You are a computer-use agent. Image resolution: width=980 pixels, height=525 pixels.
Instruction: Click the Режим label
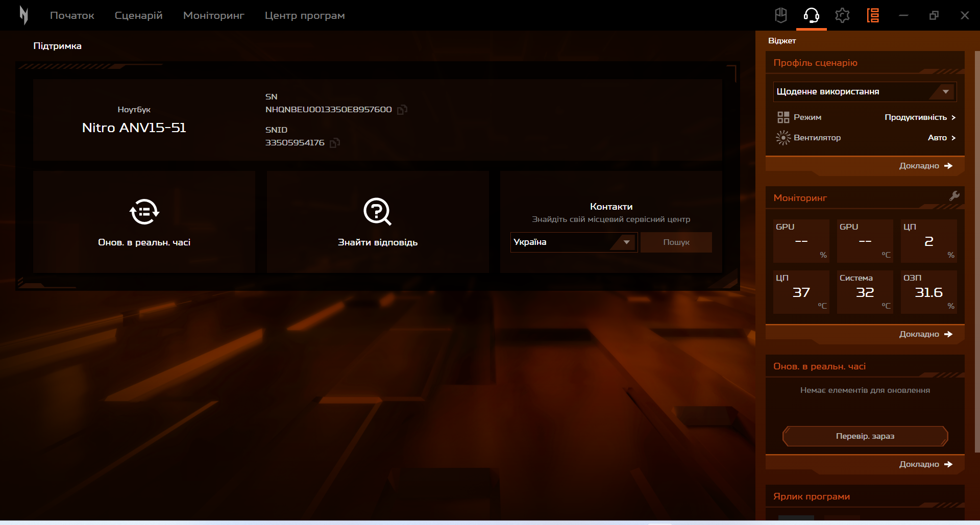[807, 117]
